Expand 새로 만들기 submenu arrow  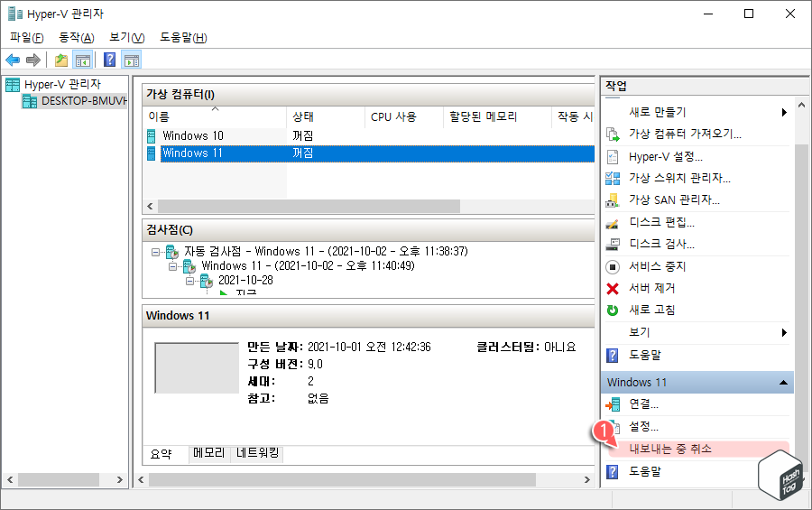(784, 113)
